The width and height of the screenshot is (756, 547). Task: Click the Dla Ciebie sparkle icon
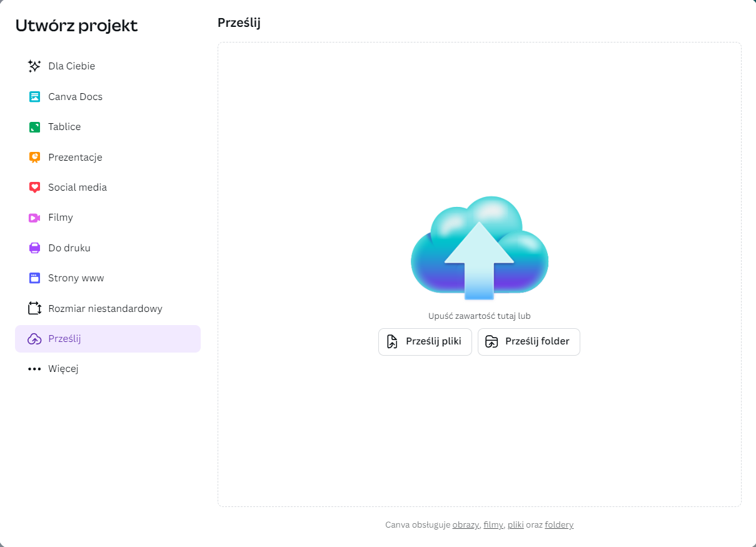pos(34,66)
